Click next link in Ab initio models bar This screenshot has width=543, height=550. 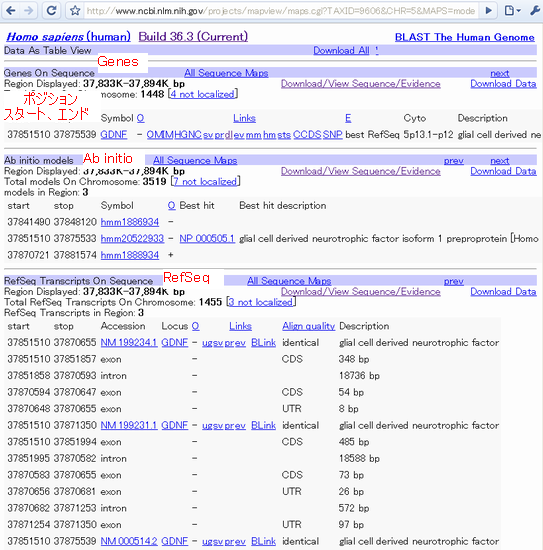coord(500,161)
